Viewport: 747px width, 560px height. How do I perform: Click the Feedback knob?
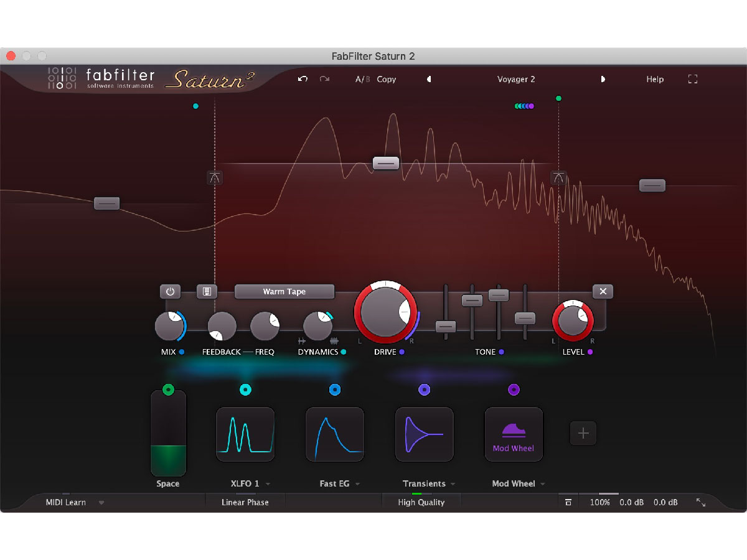[x=222, y=326]
